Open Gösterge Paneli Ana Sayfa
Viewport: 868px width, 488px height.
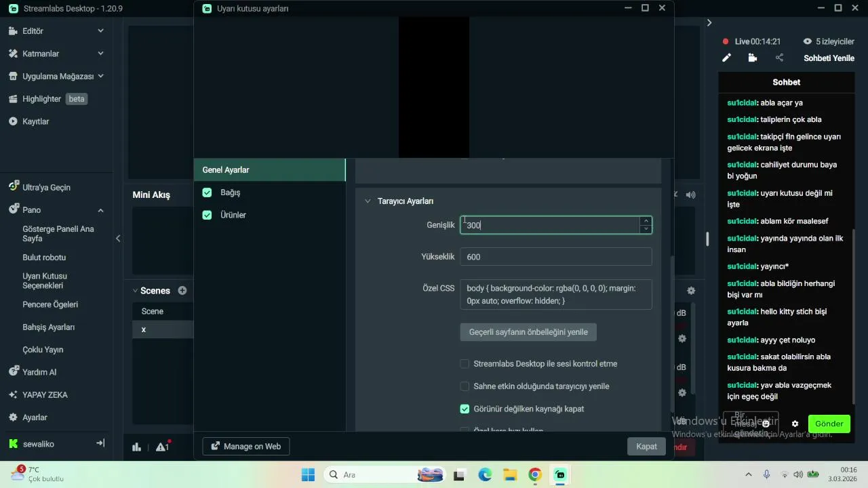pyautogui.click(x=58, y=234)
